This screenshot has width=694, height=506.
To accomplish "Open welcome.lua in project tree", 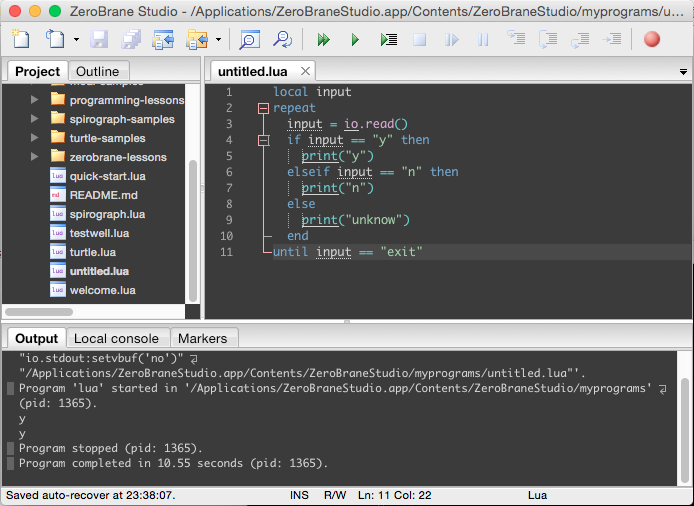I will (103, 290).
